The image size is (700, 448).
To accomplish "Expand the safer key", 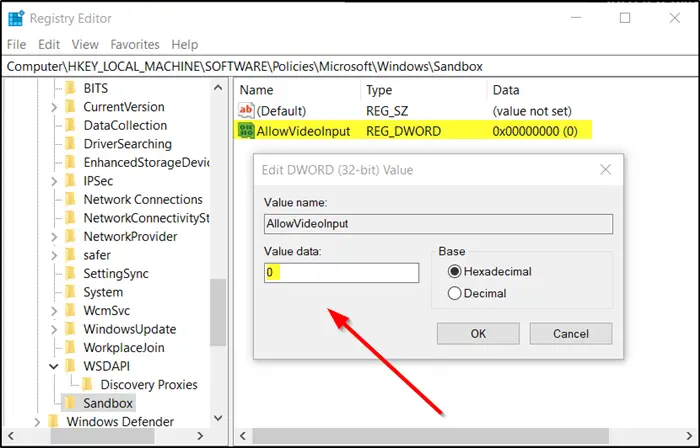I will (54, 256).
